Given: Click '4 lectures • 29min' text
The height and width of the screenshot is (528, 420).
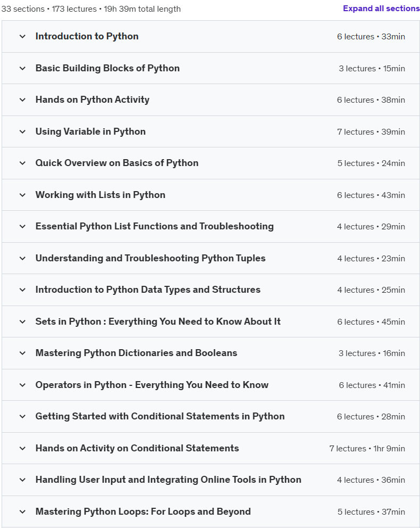Looking at the screenshot, I should coord(371,227).
